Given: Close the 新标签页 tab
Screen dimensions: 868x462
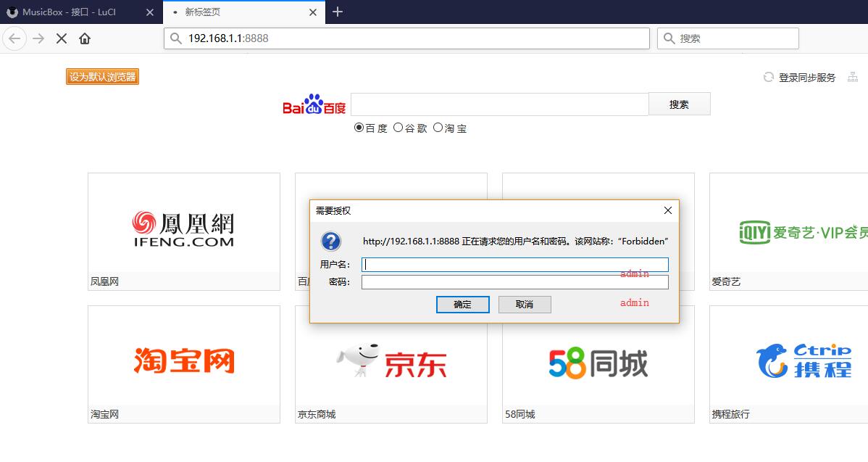Looking at the screenshot, I should click(313, 12).
